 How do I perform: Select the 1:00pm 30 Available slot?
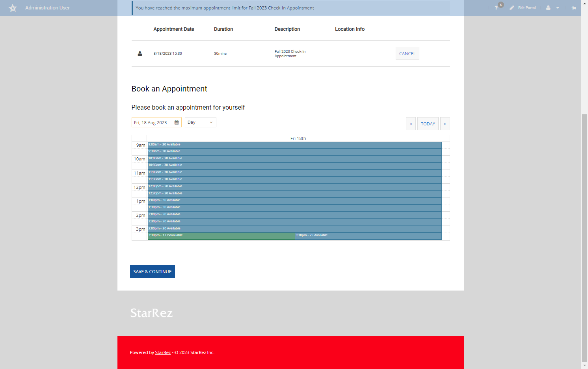coord(295,201)
